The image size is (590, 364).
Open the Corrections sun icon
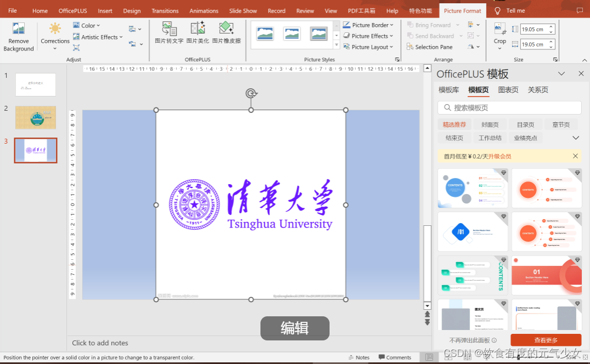(x=55, y=29)
